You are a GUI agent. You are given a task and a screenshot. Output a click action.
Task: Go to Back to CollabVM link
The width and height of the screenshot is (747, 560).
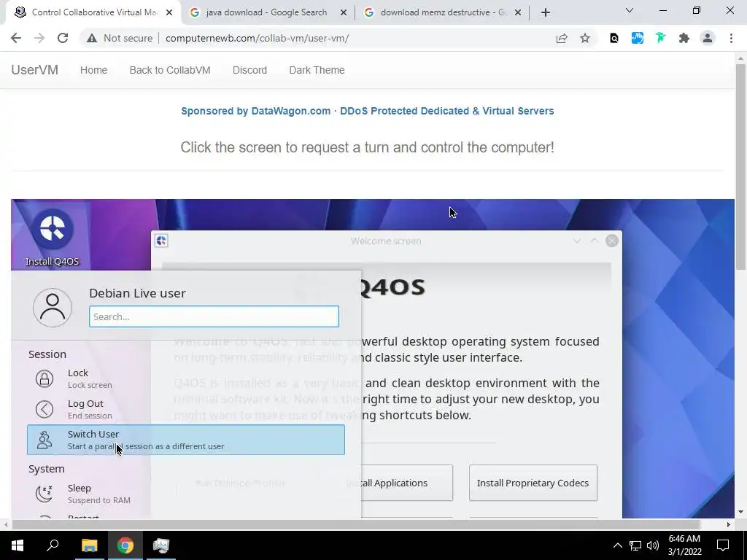click(170, 70)
